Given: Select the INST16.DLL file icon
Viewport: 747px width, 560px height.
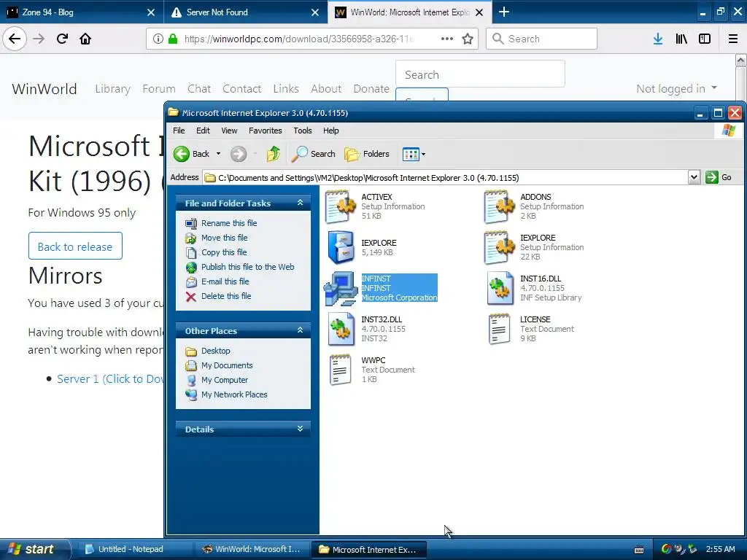Looking at the screenshot, I should pyautogui.click(x=500, y=288).
